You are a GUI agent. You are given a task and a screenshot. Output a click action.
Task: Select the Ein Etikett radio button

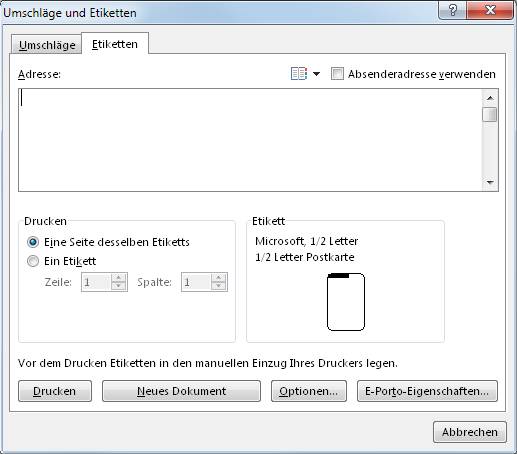(33, 261)
